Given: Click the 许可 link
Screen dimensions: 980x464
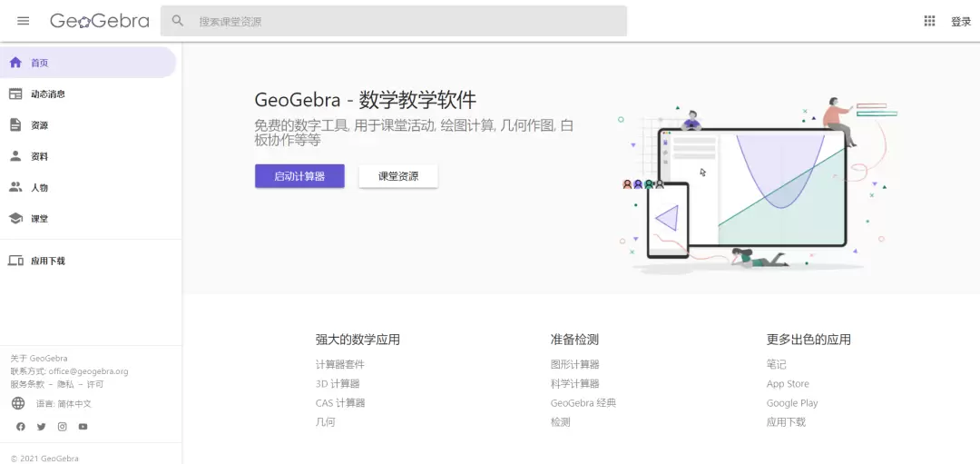Looking at the screenshot, I should click(95, 385).
